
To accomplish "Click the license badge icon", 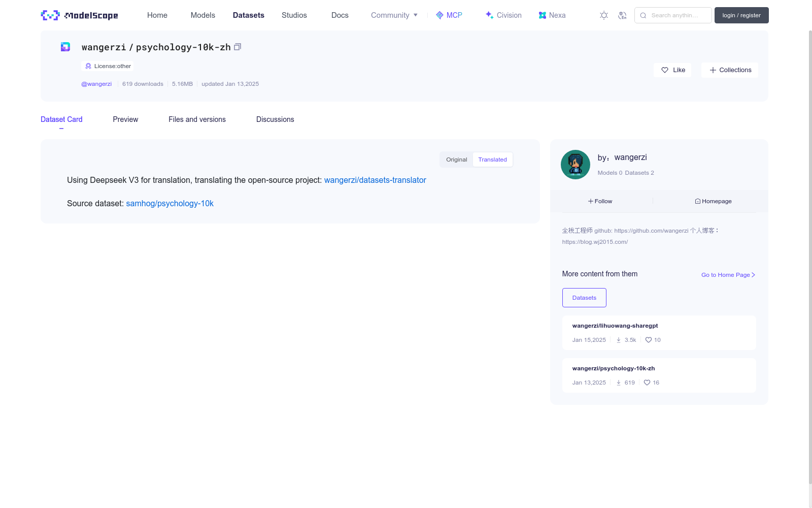I will point(88,66).
